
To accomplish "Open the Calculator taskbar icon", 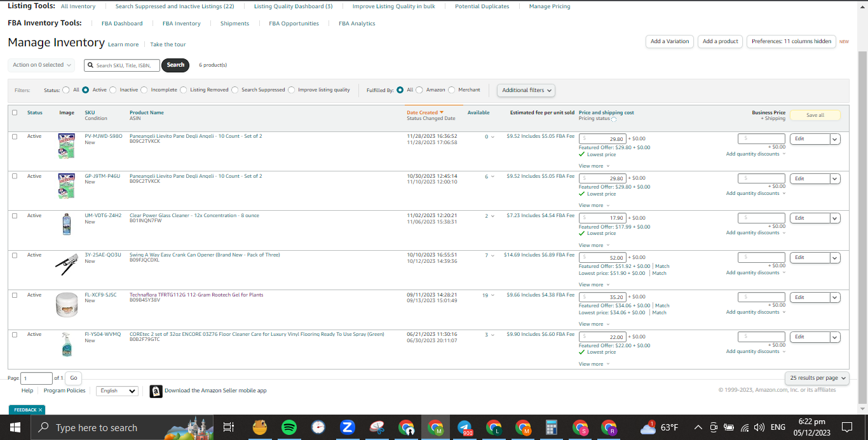I will click(x=551, y=427).
